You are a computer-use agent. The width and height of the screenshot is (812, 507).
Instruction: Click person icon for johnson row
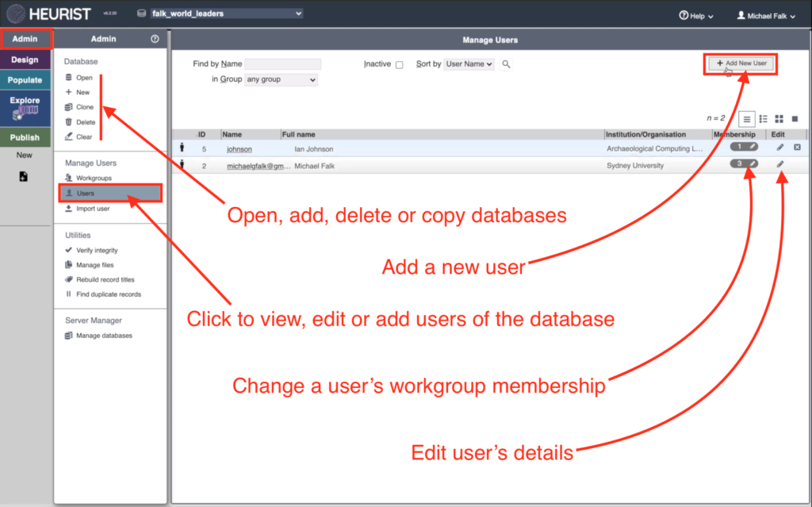pos(182,148)
